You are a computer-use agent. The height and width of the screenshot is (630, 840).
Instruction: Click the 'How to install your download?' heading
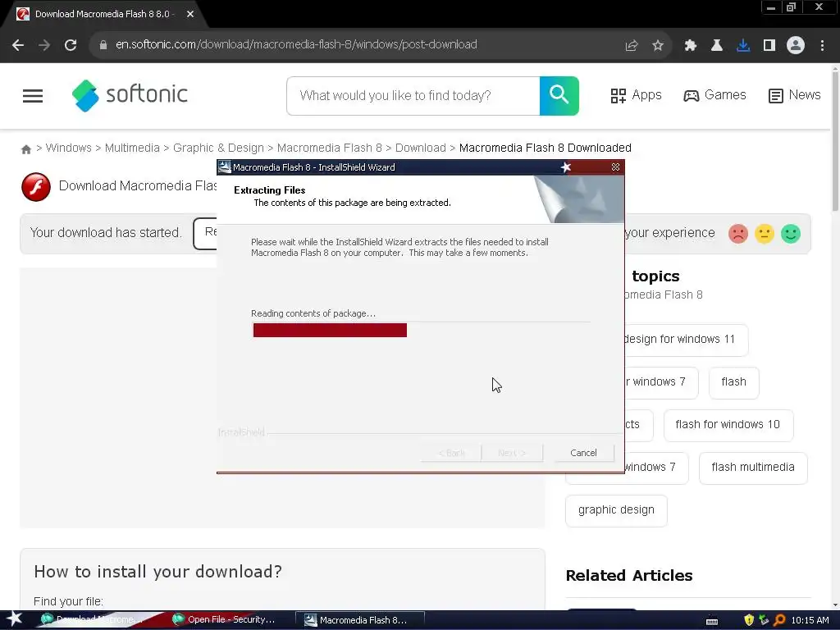tap(158, 572)
